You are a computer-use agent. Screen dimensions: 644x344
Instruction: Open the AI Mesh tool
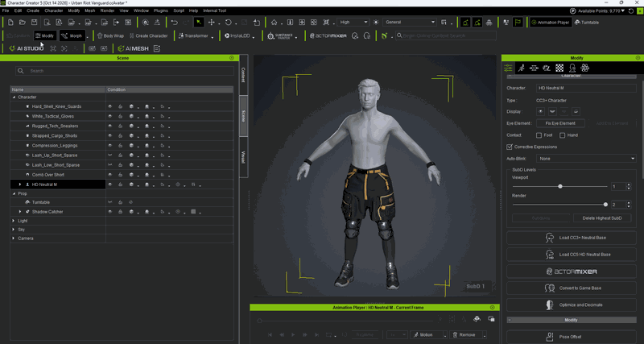(133, 48)
